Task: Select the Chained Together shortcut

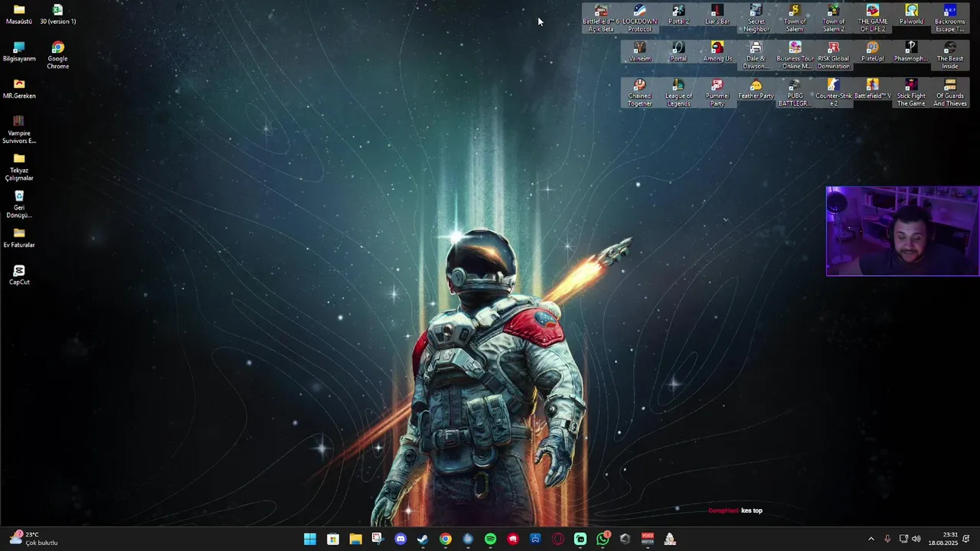Action: point(640,93)
